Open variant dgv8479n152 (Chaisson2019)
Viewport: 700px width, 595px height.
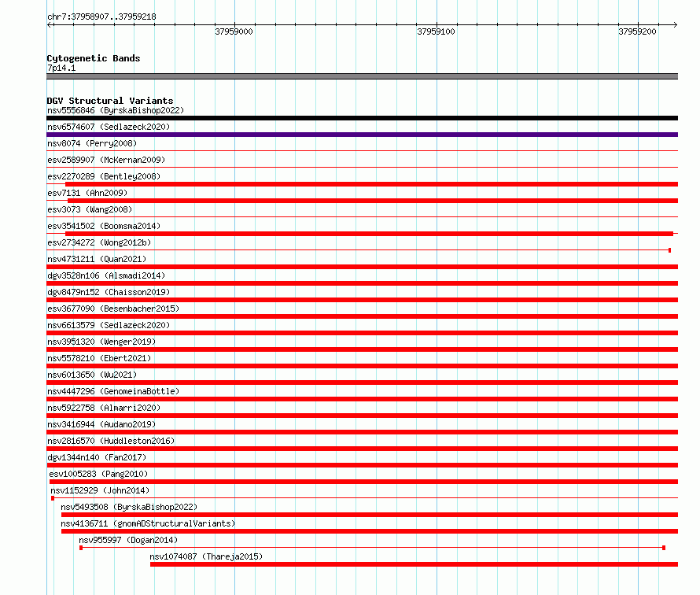tap(109, 292)
